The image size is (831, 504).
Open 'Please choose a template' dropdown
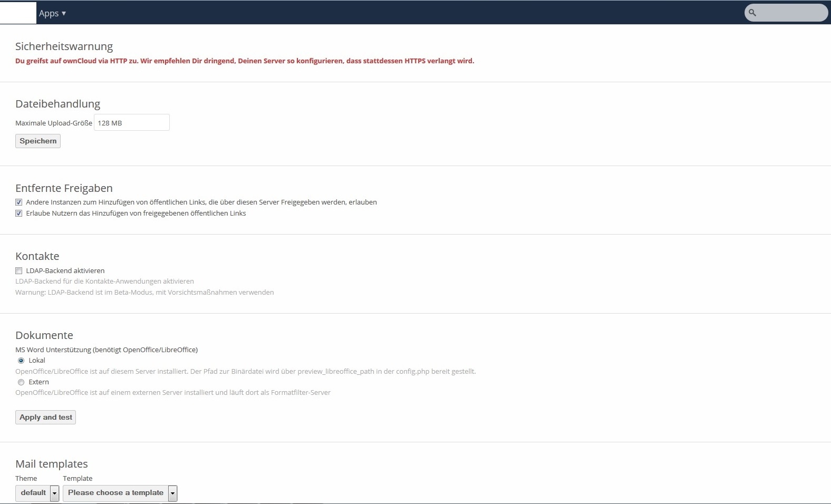point(120,493)
